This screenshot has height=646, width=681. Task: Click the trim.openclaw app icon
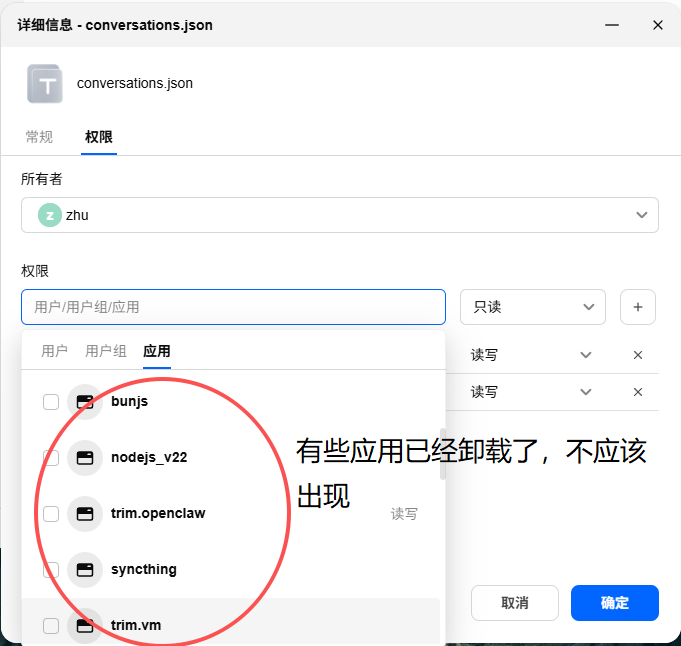85,514
